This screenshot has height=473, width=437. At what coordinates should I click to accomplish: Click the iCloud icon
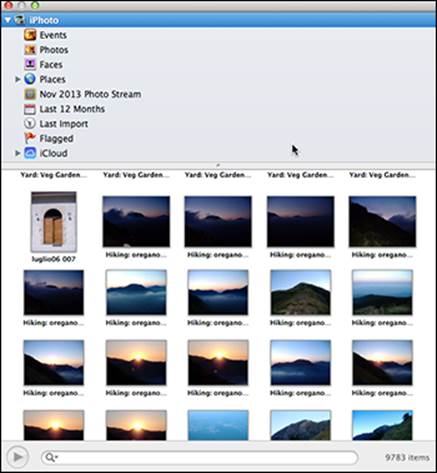pos(30,153)
